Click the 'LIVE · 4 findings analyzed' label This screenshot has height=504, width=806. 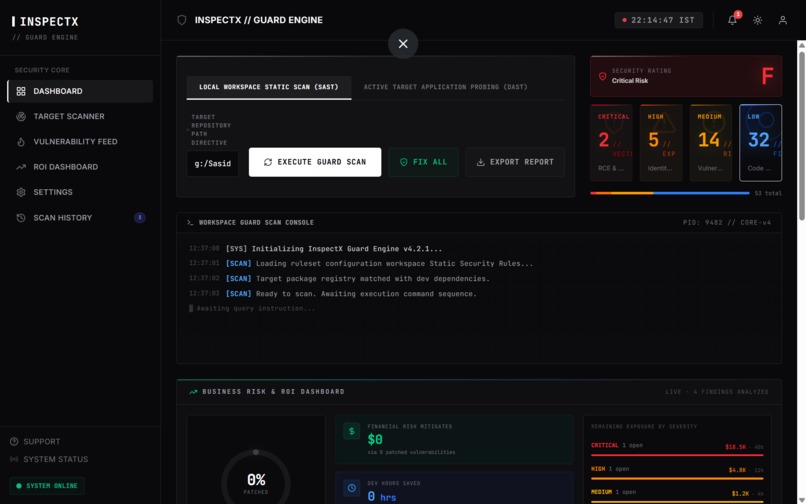pyautogui.click(x=717, y=392)
